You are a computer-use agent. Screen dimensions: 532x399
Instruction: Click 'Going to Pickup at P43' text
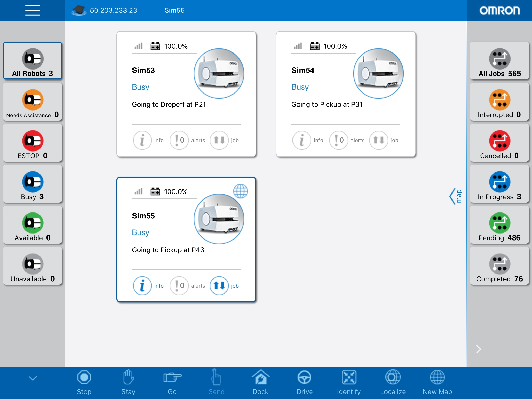click(168, 250)
